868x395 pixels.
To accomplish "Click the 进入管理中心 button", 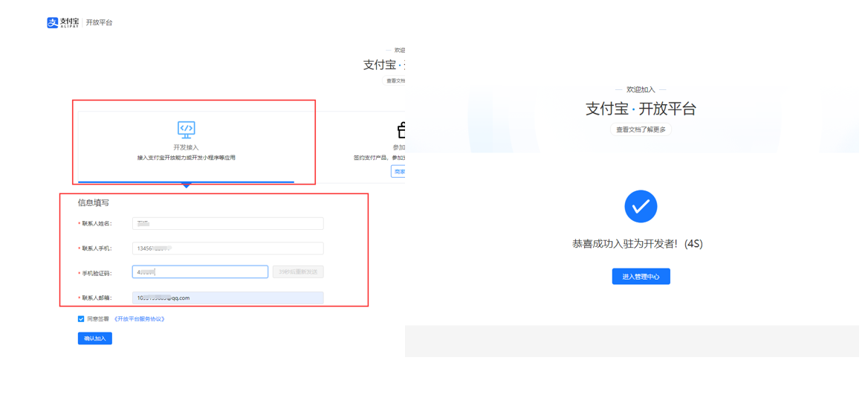I will (x=641, y=277).
